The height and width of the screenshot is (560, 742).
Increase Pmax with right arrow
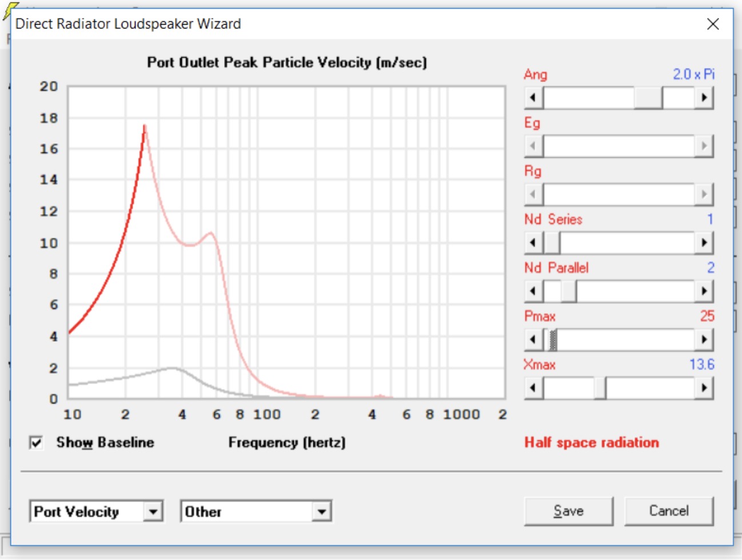tap(704, 340)
